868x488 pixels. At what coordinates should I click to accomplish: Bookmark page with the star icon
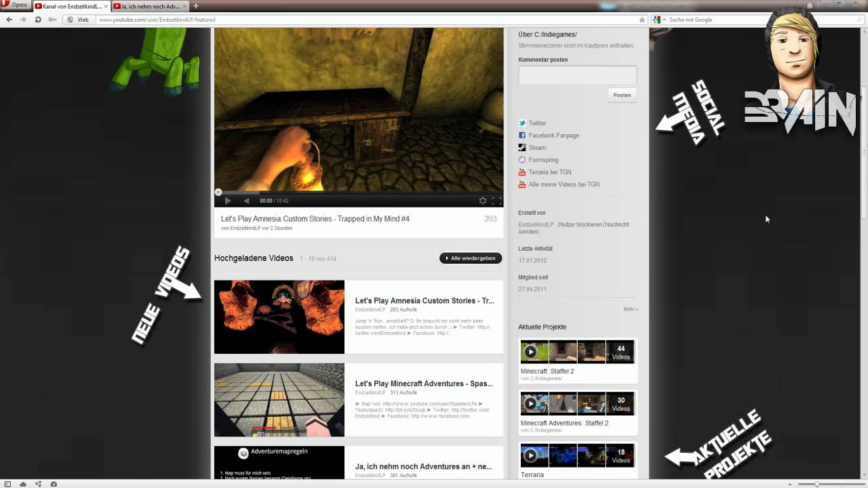click(x=642, y=20)
